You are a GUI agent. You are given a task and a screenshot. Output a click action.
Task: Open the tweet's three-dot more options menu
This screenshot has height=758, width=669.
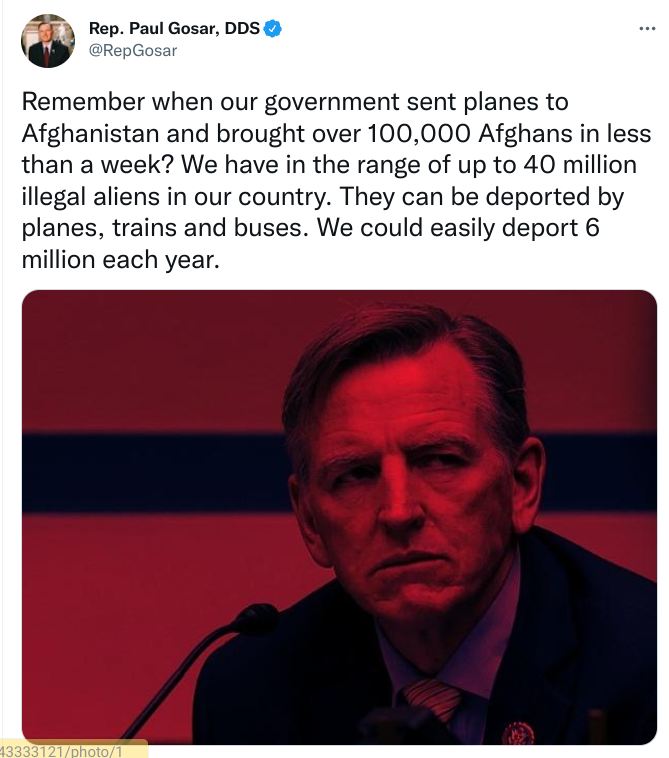point(647,29)
